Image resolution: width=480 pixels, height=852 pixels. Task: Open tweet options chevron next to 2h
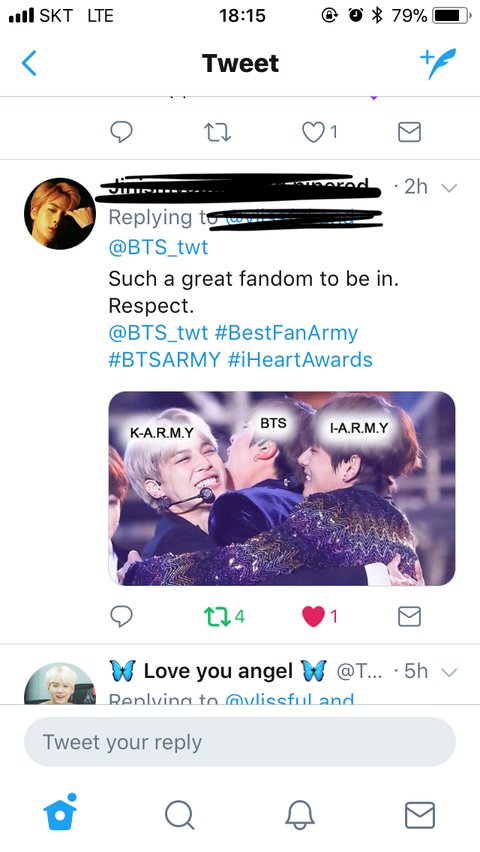coord(449,188)
